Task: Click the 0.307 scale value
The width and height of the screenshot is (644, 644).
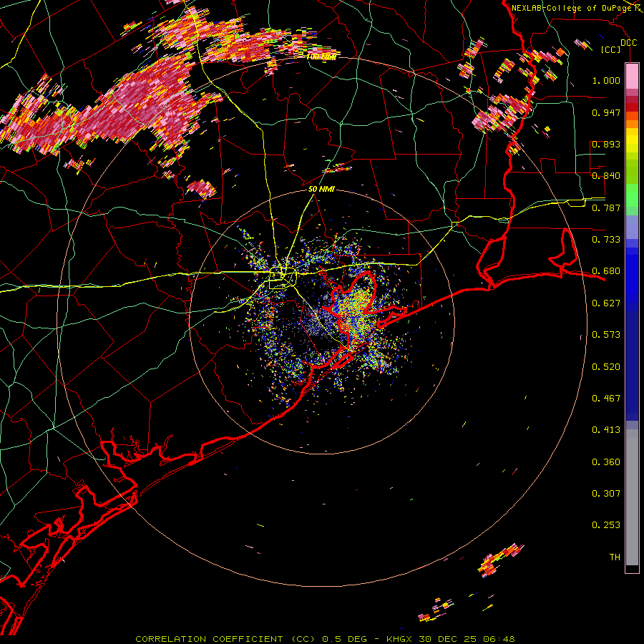Action: point(606,494)
